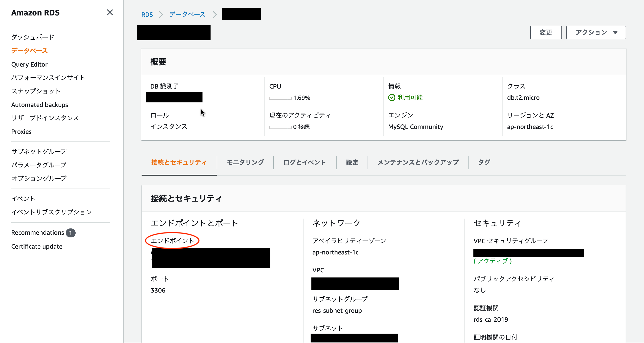Open Automated backups section
This screenshot has width=644, height=343.
[39, 105]
